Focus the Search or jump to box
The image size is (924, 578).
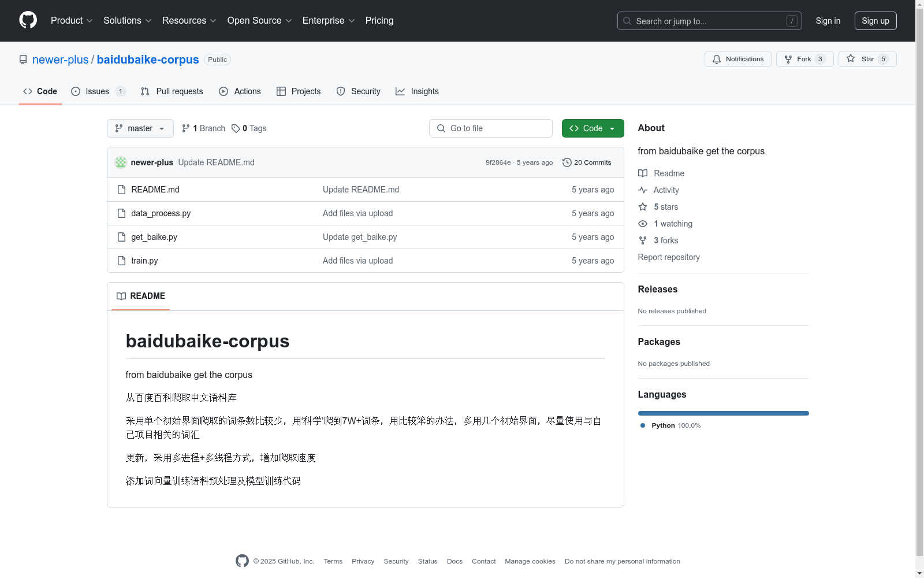pos(710,21)
